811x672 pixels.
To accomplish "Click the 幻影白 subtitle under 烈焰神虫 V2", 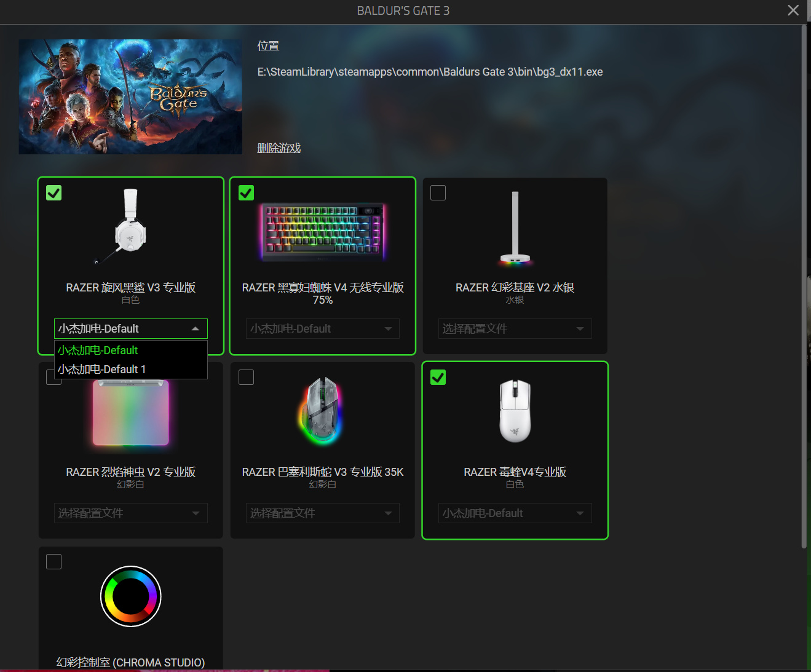I will point(131,484).
